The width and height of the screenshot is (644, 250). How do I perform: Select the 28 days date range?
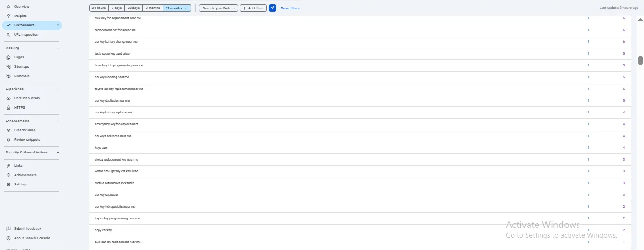(x=133, y=8)
